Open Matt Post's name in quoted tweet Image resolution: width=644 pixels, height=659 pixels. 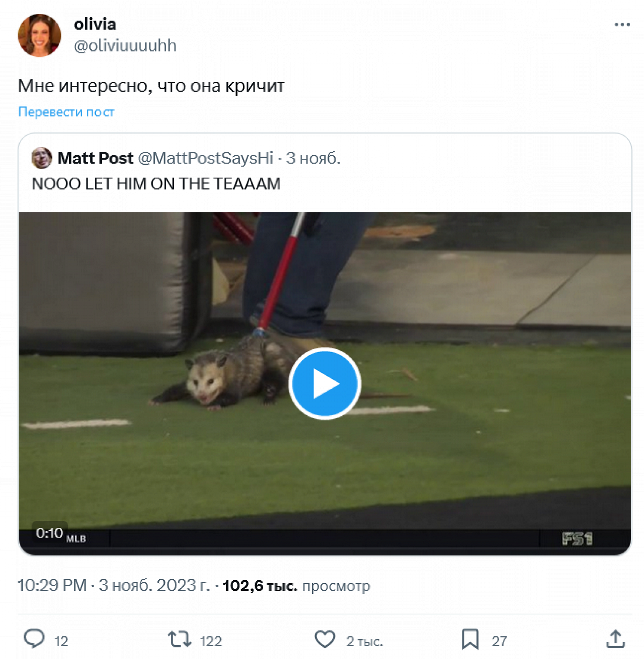(95, 158)
